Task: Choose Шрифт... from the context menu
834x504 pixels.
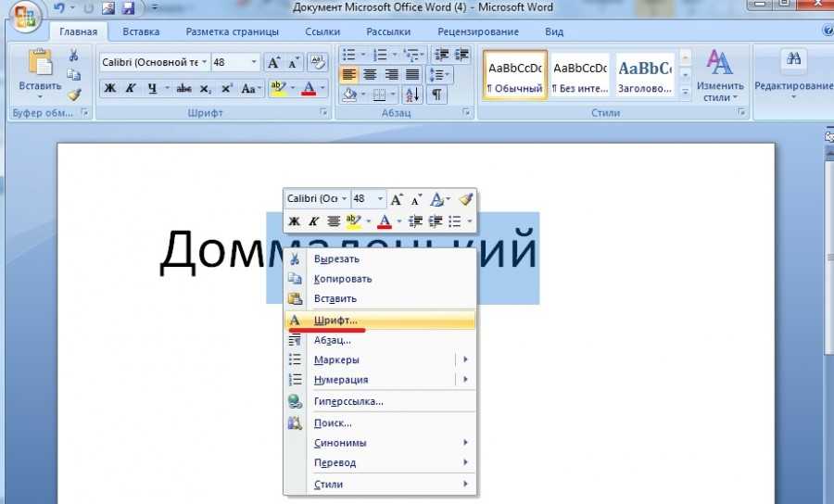Action: [x=335, y=320]
